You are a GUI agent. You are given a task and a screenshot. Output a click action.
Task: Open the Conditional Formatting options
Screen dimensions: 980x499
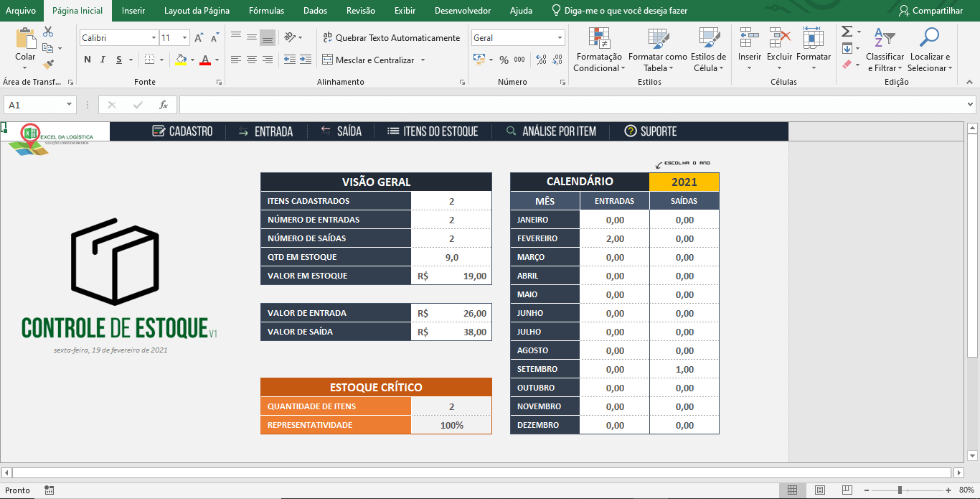tap(598, 48)
